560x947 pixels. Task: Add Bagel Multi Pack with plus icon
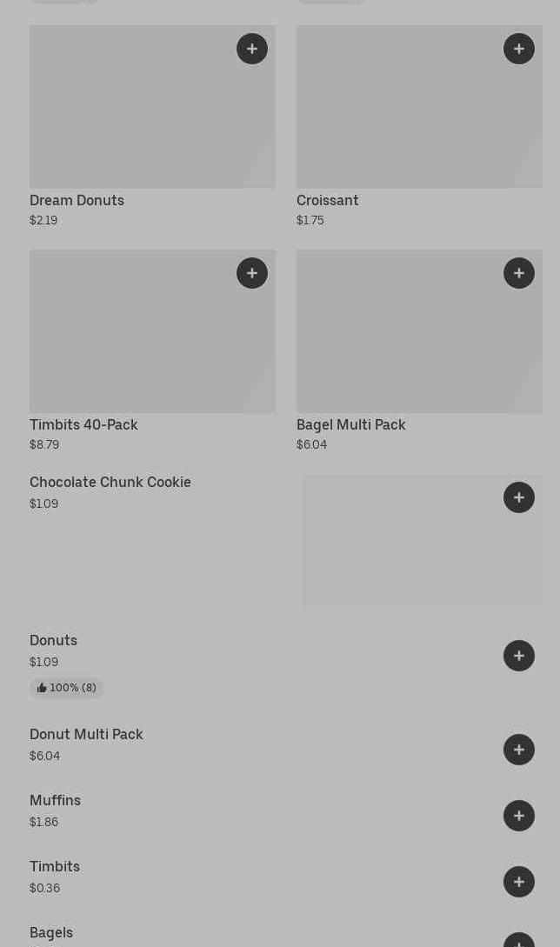(x=519, y=273)
